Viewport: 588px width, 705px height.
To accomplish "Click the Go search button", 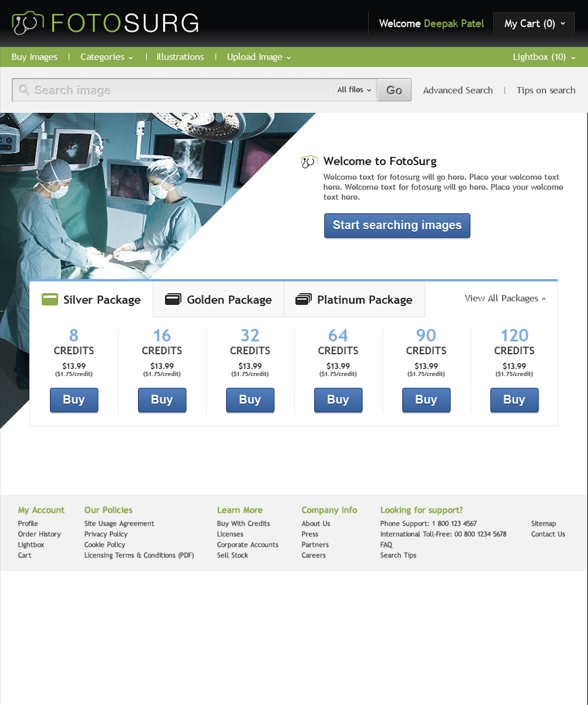I will [x=394, y=90].
